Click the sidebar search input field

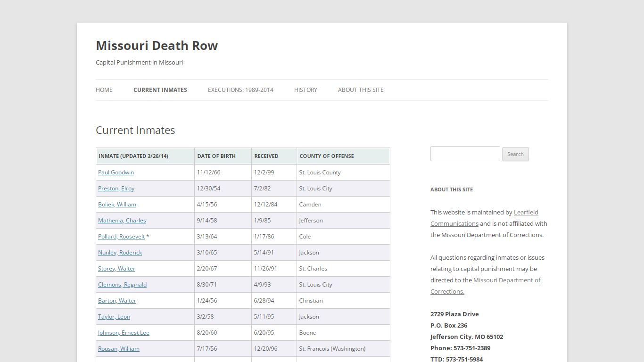465,154
